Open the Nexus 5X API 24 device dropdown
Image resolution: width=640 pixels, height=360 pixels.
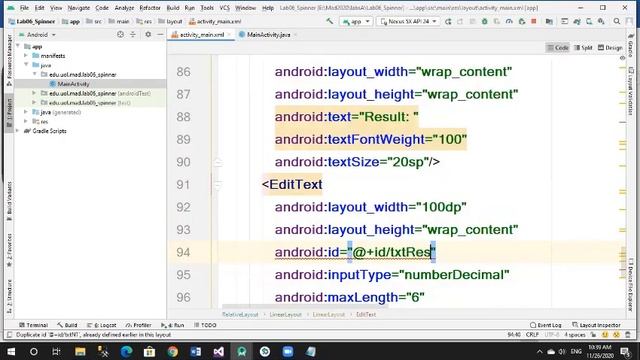[x=408, y=21]
